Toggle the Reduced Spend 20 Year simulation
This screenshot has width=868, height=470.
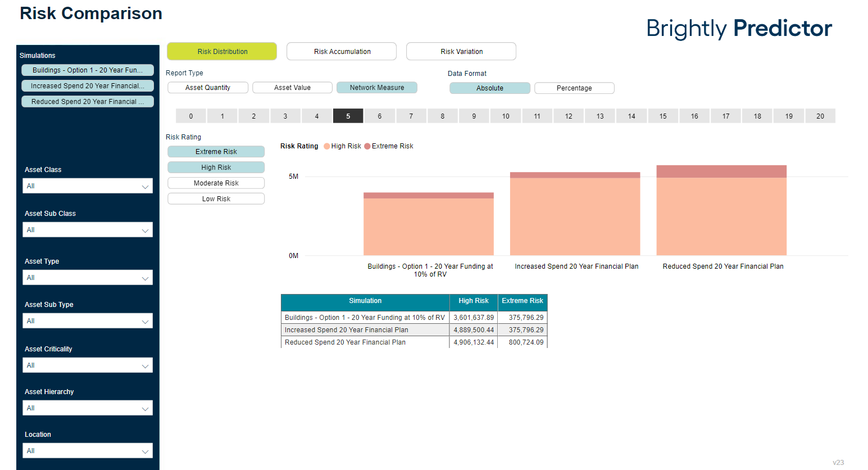88,102
